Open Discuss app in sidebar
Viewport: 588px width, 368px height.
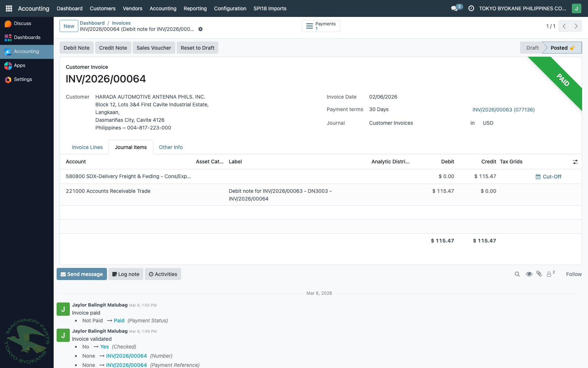tap(27, 24)
